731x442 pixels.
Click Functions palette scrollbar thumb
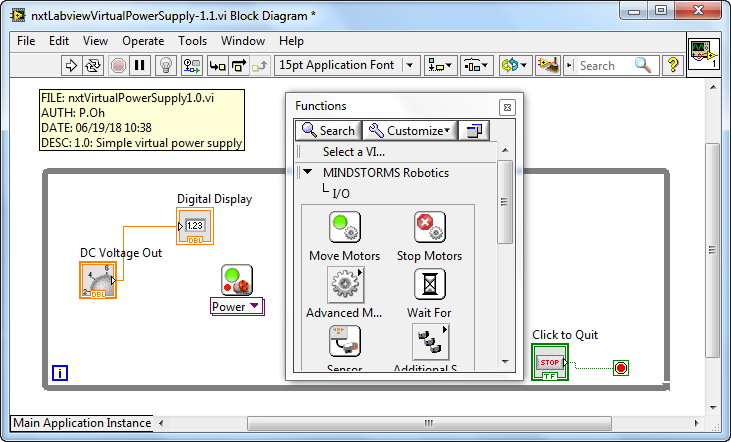[x=505, y=202]
